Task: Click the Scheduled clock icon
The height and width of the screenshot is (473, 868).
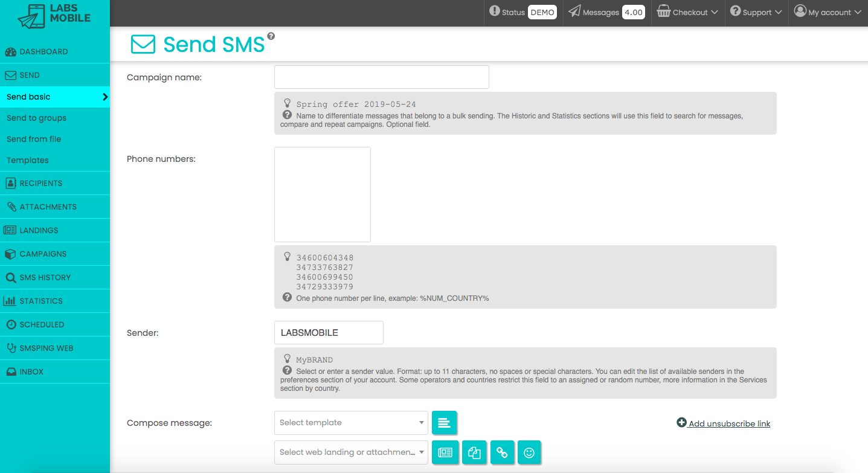Action: coord(11,324)
